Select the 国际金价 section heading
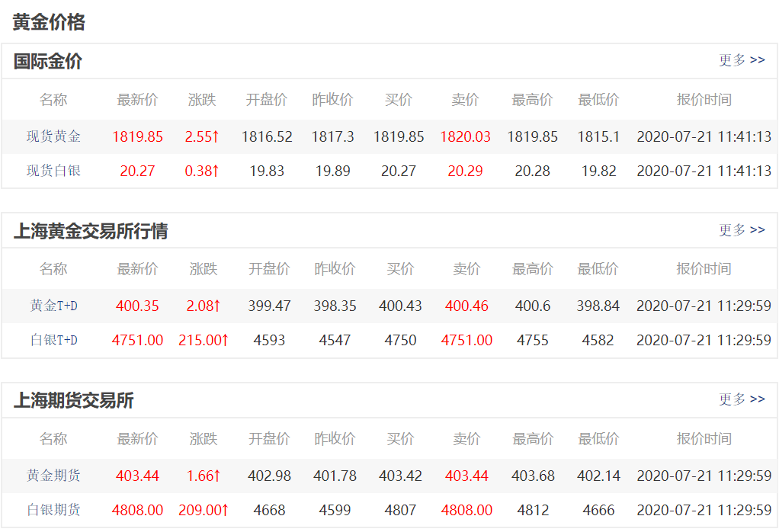This screenshot has width=779, height=532. pyautogui.click(x=47, y=62)
